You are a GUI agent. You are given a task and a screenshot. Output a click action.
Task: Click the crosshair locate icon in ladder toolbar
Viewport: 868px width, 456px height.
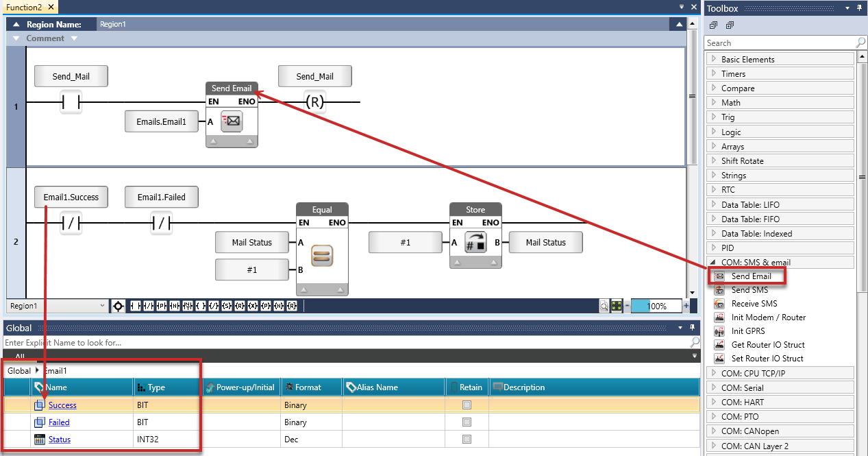pos(119,306)
